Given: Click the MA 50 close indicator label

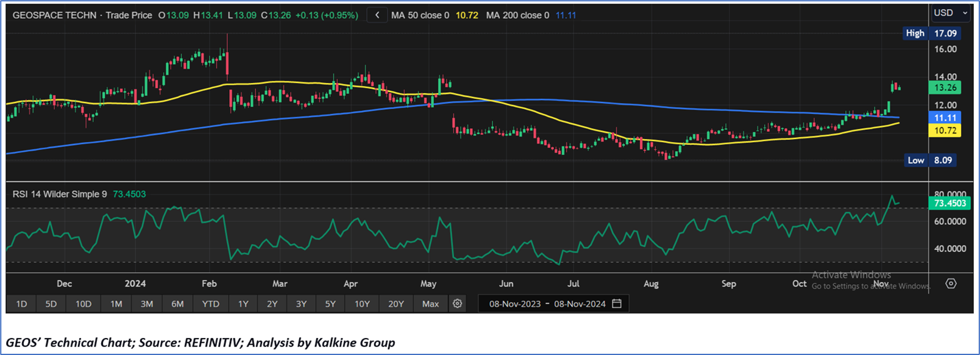Looking at the screenshot, I should [x=420, y=15].
